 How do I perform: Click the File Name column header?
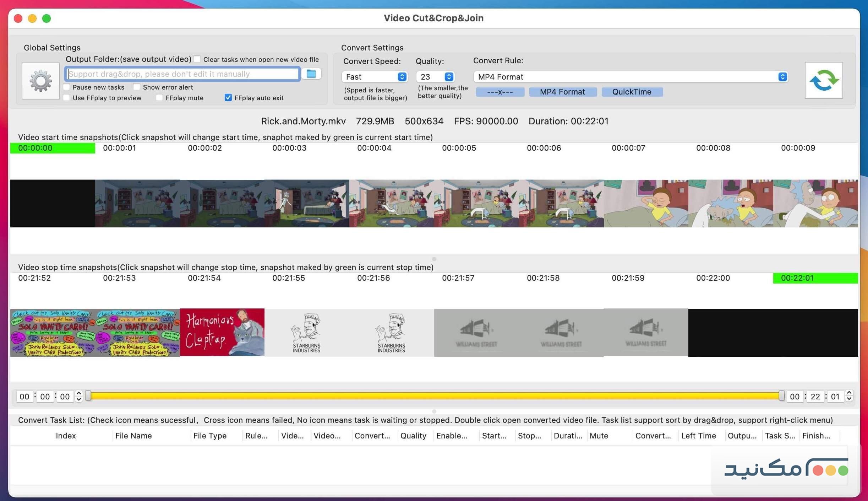coord(134,436)
